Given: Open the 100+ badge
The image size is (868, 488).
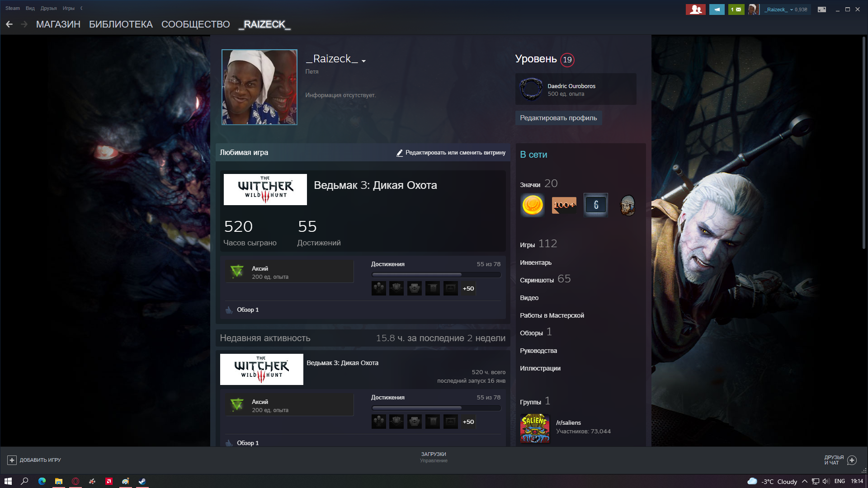Looking at the screenshot, I should (x=564, y=205).
